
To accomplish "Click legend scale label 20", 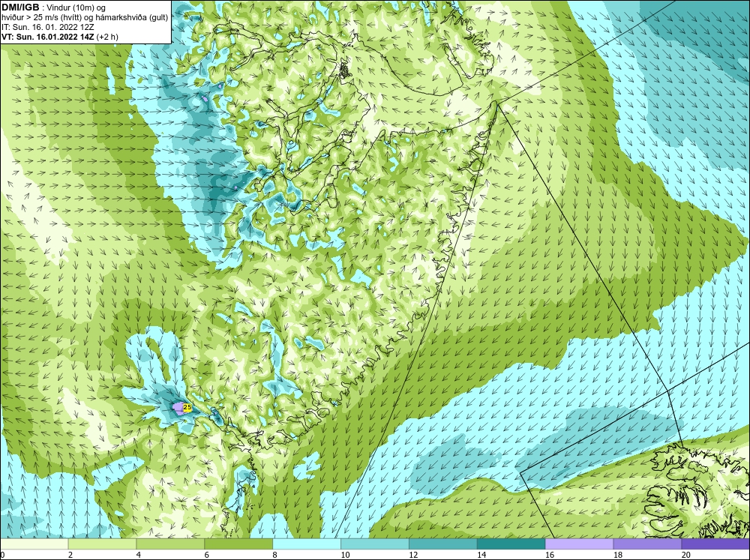I will coord(686,555).
